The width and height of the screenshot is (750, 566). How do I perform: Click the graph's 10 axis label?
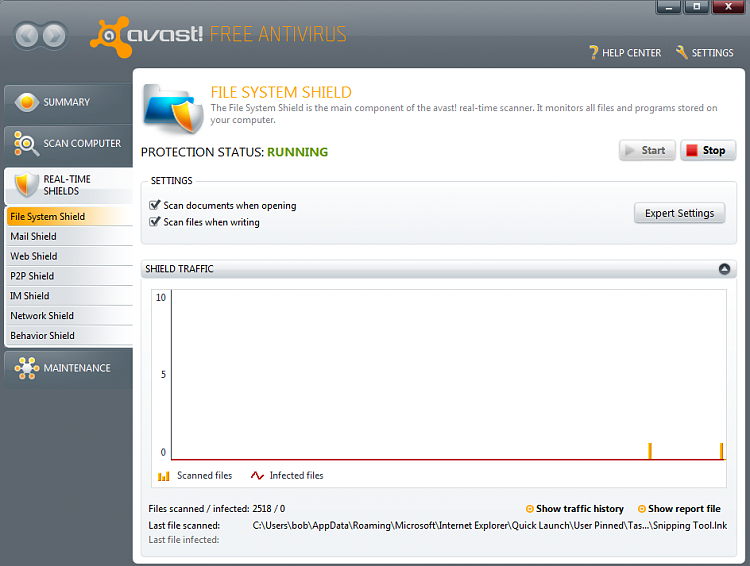pyautogui.click(x=161, y=298)
